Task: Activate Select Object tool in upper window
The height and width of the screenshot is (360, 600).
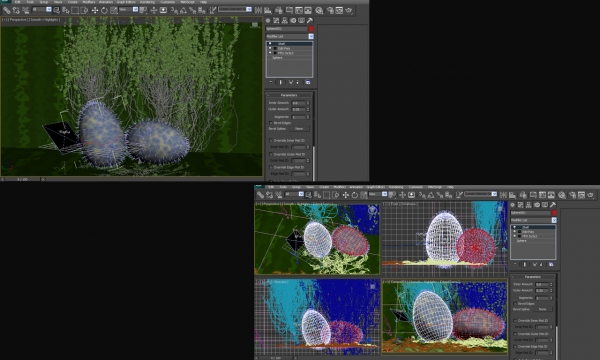Action: point(57,10)
